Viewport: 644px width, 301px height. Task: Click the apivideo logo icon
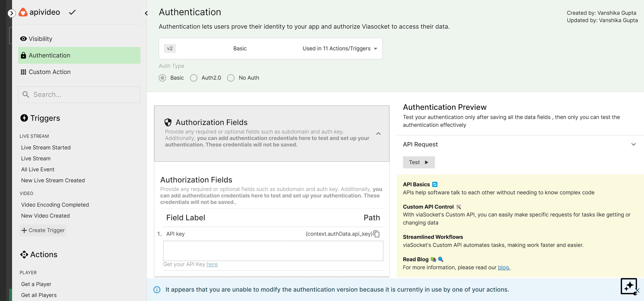coord(23,12)
